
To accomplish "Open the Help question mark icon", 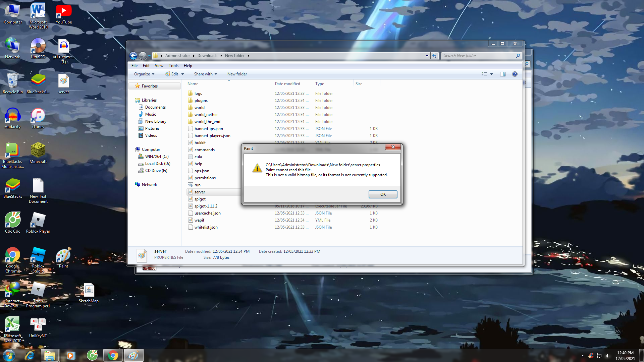I will (515, 74).
